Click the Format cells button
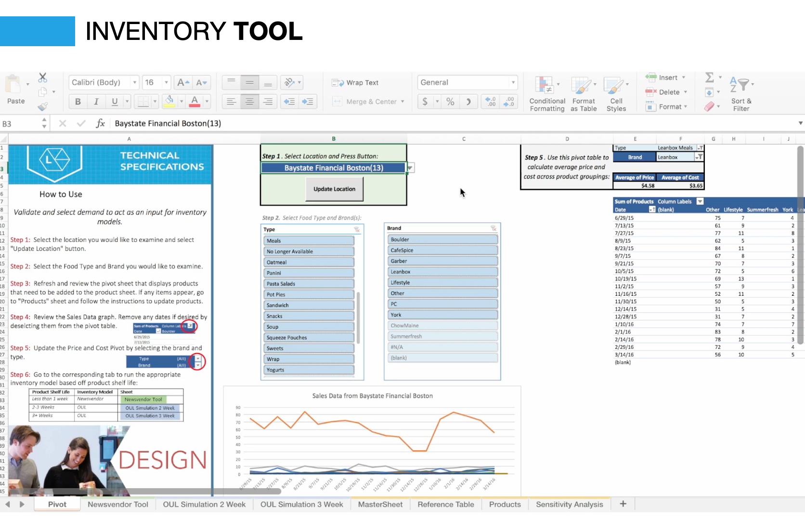The height and width of the screenshot is (532, 805). (x=666, y=107)
